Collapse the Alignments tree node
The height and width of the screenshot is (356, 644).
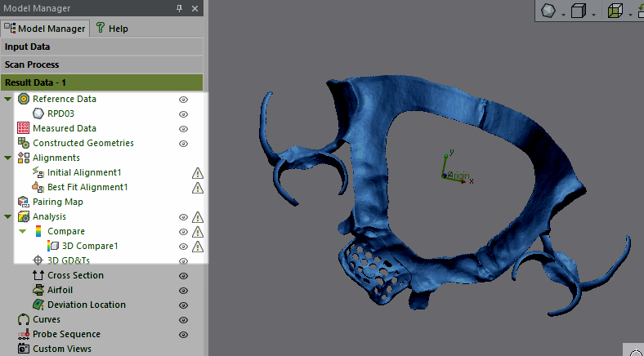[x=8, y=158]
